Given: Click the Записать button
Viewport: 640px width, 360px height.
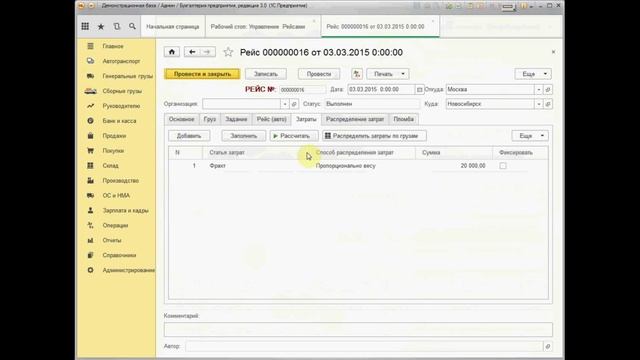Looking at the screenshot, I should [x=266, y=74].
